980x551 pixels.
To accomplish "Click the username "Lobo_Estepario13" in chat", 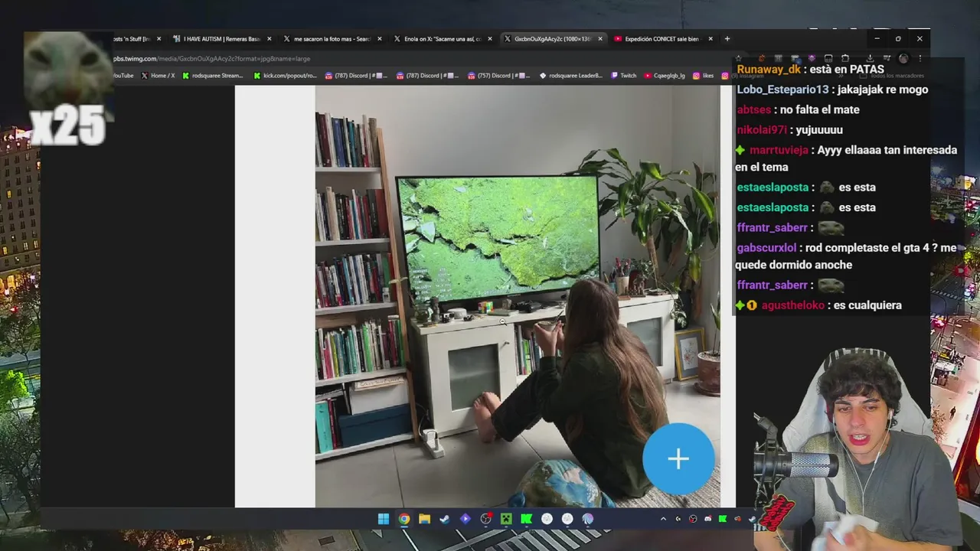I will point(782,90).
